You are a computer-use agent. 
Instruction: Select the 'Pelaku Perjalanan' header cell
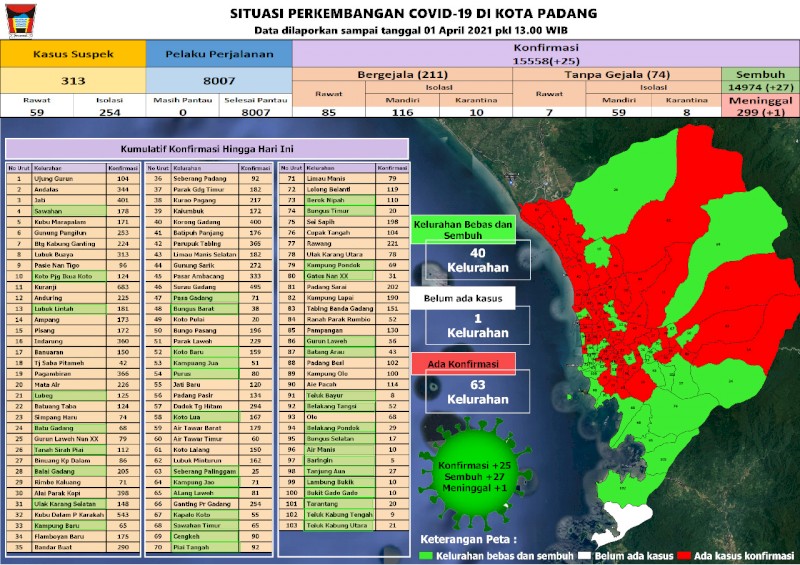click(x=219, y=54)
